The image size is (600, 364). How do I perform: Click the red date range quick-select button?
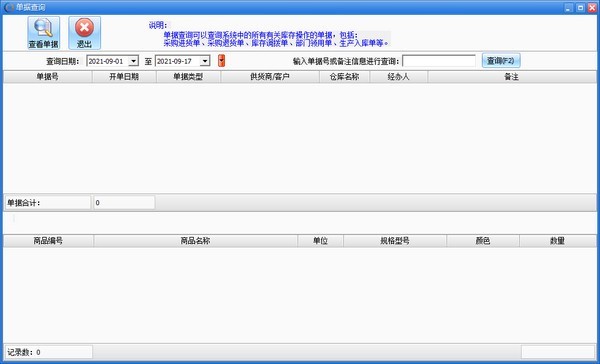(221, 60)
